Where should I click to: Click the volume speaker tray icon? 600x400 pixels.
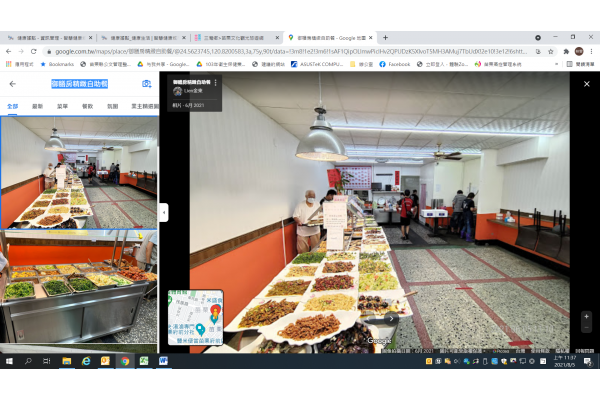[x=457, y=361]
